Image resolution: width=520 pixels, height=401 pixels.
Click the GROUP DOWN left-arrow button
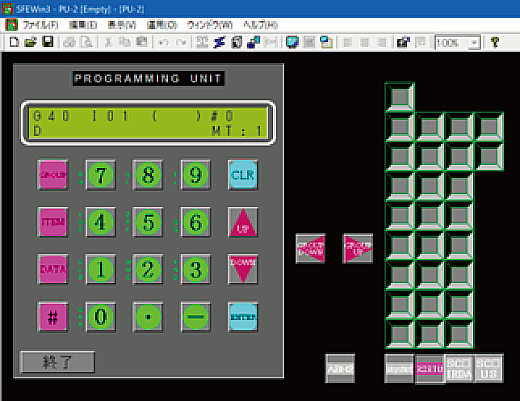coord(310,248)
